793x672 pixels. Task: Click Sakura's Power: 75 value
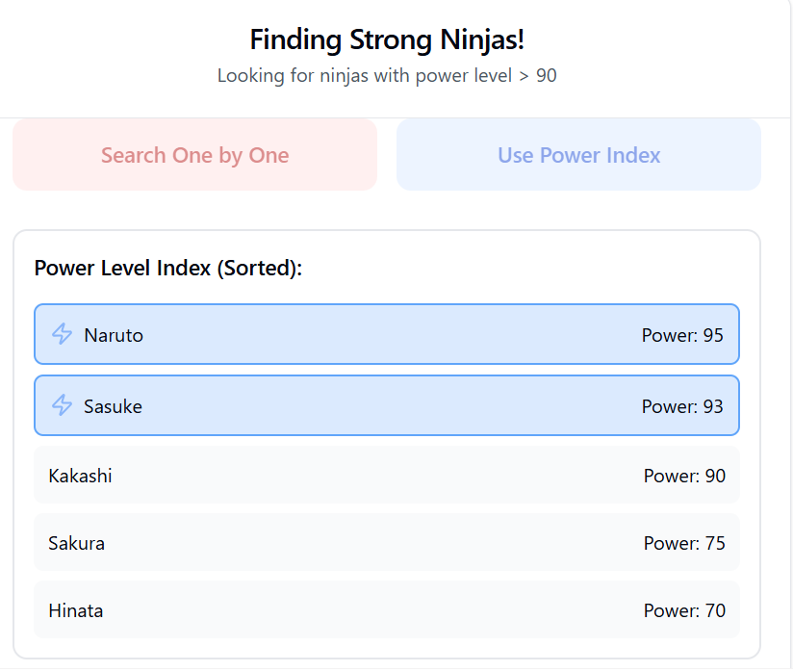[x=684, y=543]
